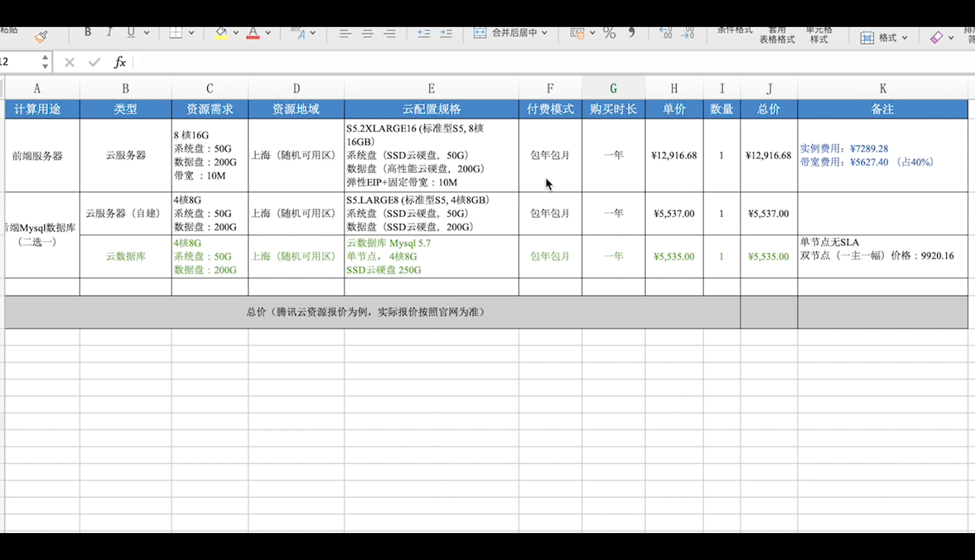Select the 实例费用 ¥7289.28 remarks cell
Image resolution: width=975 pixels, height=560 pixels.
883,156
